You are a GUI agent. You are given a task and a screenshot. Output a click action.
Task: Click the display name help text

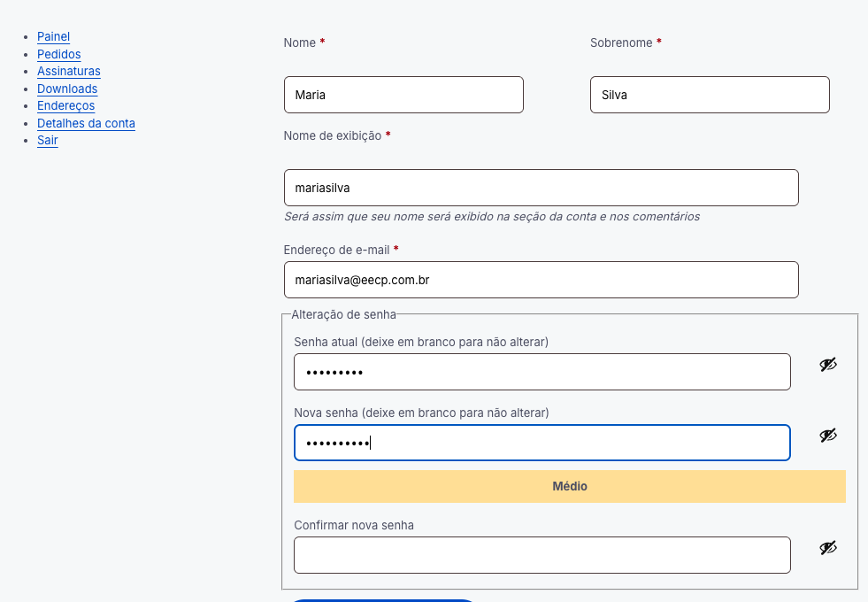492,217
